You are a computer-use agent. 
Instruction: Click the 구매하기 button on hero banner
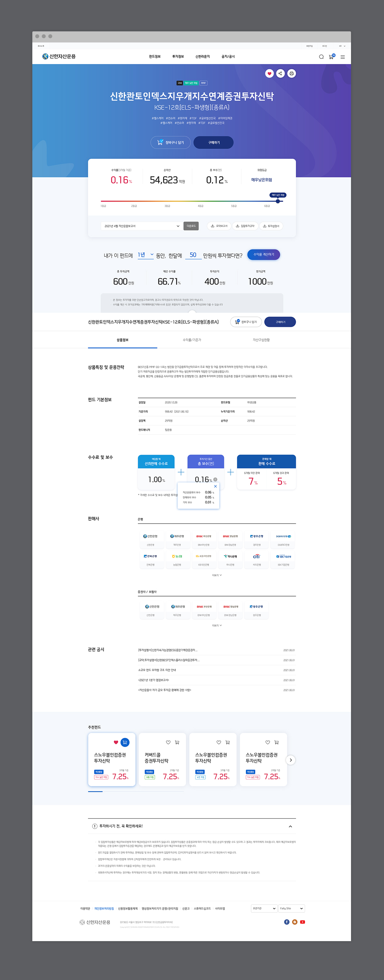214,142
